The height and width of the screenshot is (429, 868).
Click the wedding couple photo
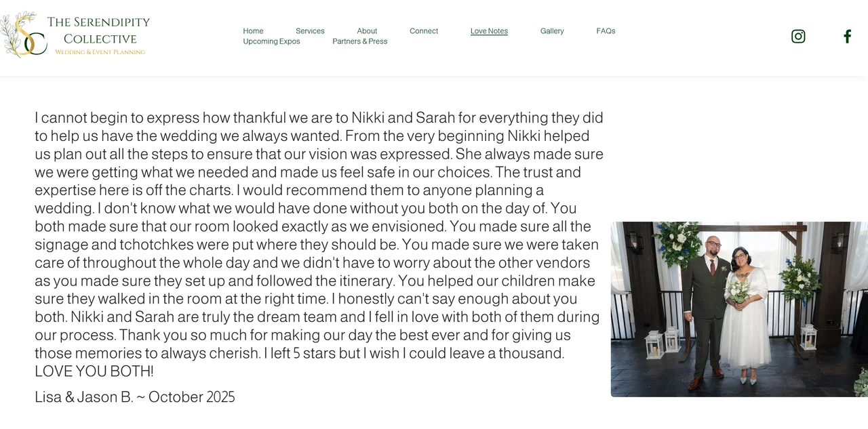tap(739, 308)
